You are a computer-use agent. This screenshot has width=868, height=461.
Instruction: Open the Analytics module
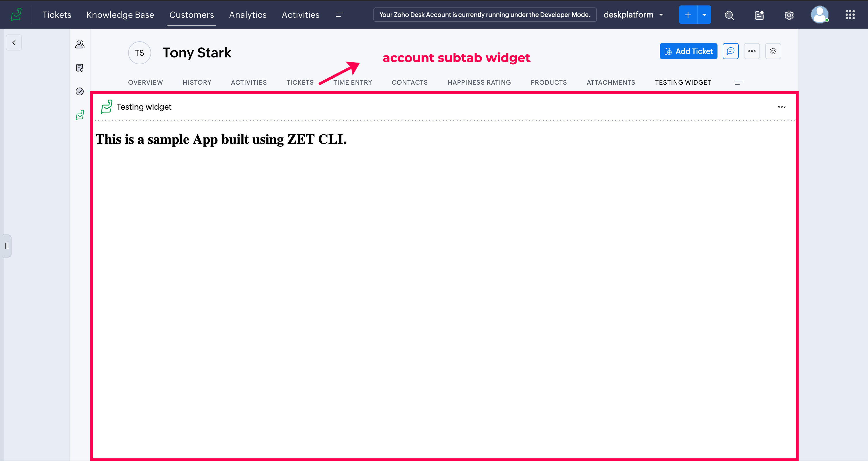(248, 14)
